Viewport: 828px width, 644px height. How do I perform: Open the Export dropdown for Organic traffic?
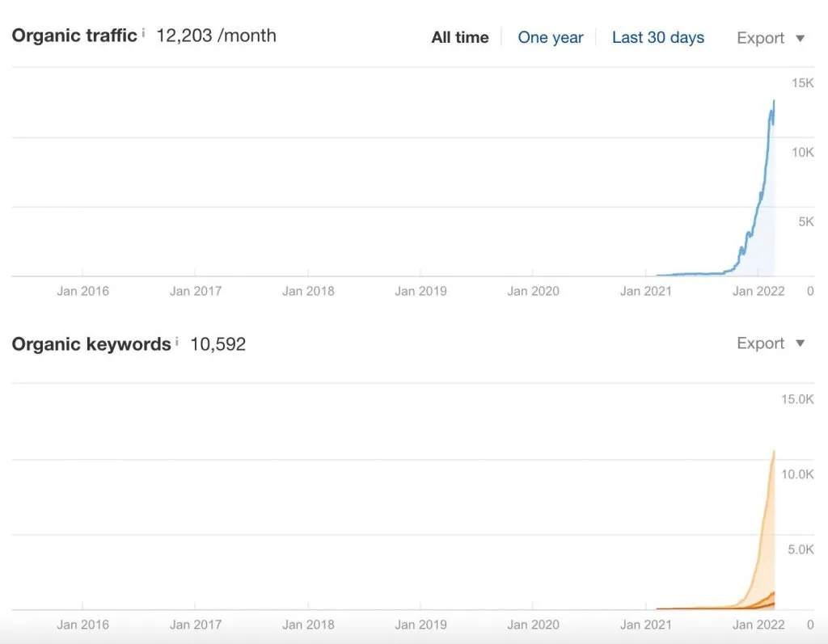(771, 38)
